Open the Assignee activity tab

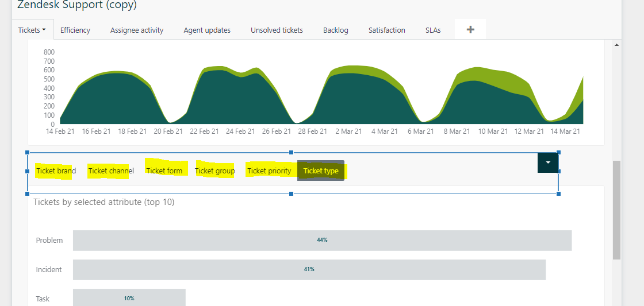point(137,30)
